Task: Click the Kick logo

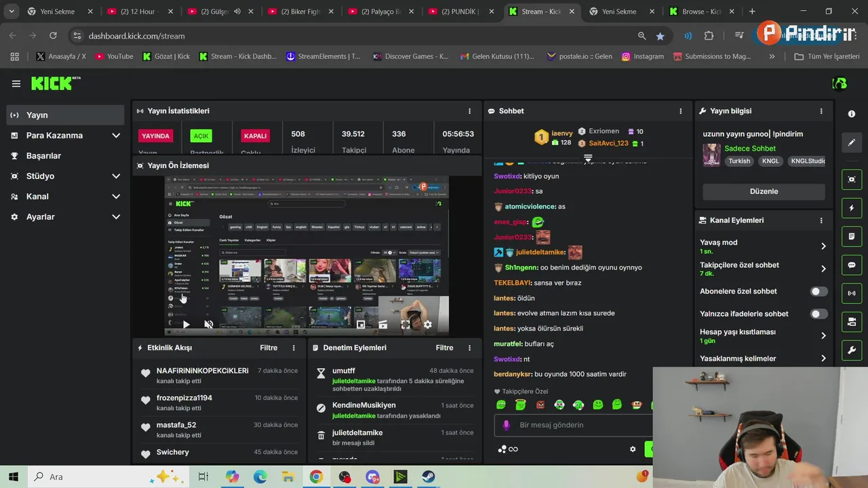Action: [x=56, y=83]
